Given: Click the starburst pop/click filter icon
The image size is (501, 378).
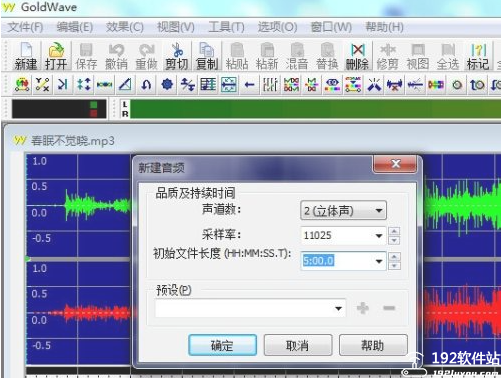Looking at the screenshot, I should [x=374, y=85].
